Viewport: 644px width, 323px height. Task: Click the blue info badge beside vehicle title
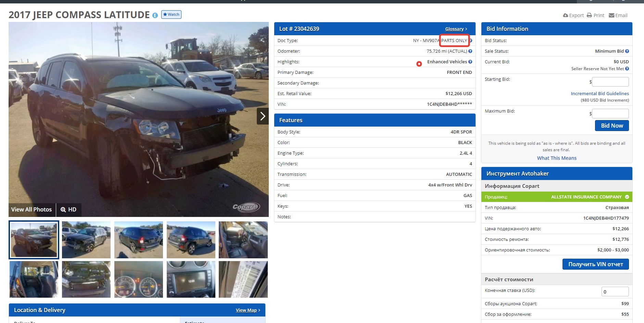coord(155,15)
